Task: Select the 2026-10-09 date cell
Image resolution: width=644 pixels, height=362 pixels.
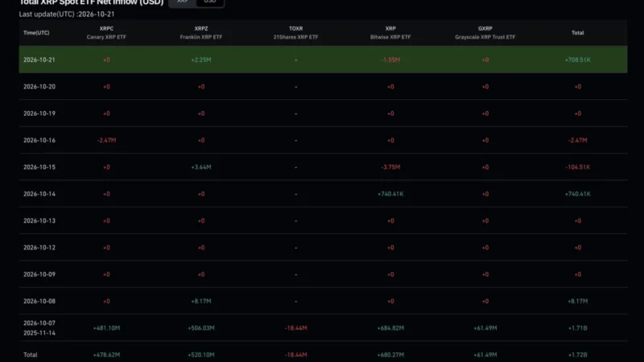Action: (x=39, y=274)
